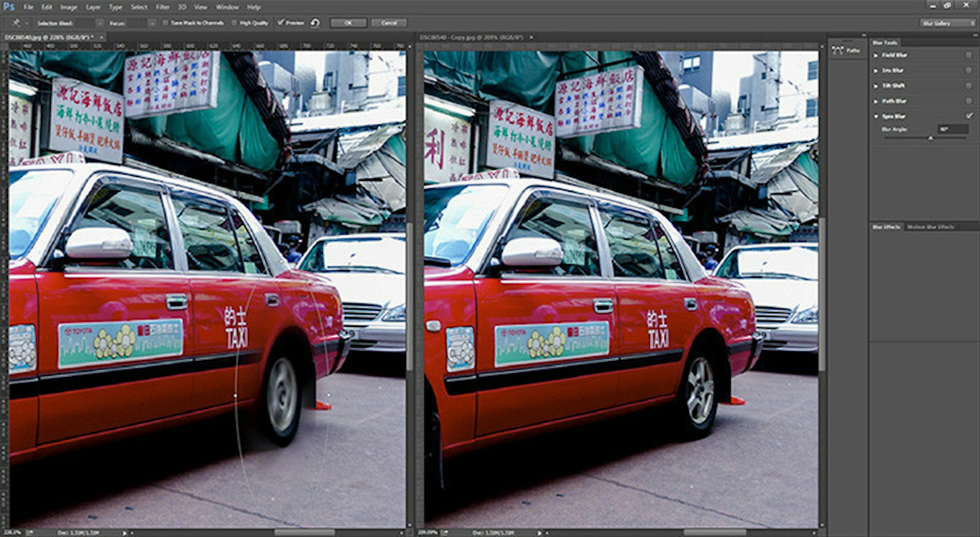
Task: Click the OK button
Action: [348, 23]
